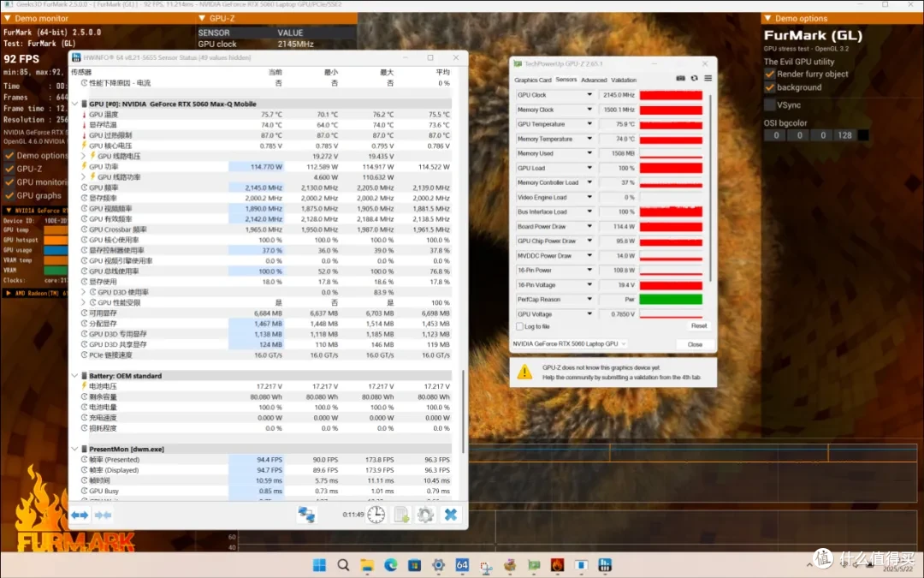This screenshot has height=578, width=924.
Task: Take GPU-Z screenshot with camera icon
Action: coord(681,78)
